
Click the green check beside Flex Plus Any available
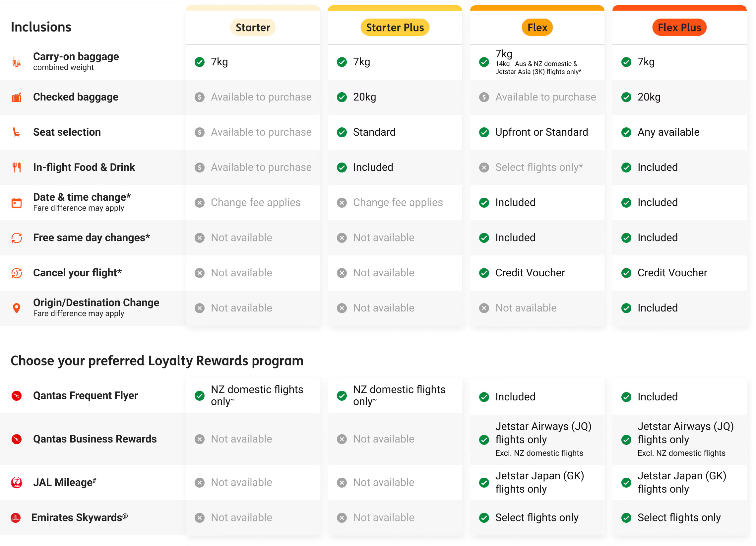pyautogui.click(x=626, y=132)
